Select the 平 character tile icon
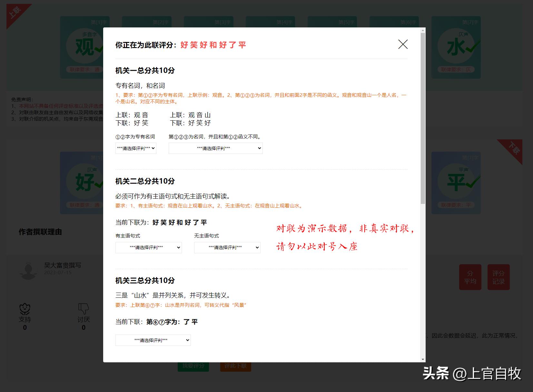The height and width of the screenshot is (392, 533). (456, 182)
